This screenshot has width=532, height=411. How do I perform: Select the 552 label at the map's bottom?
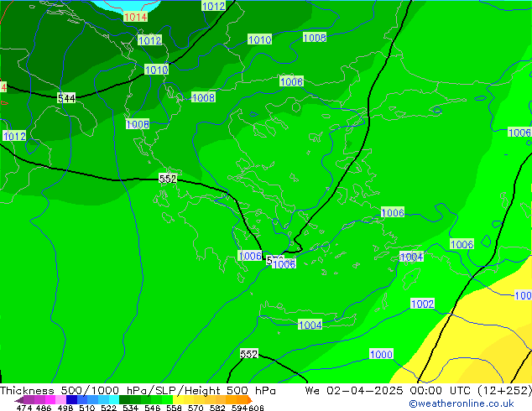249,354
